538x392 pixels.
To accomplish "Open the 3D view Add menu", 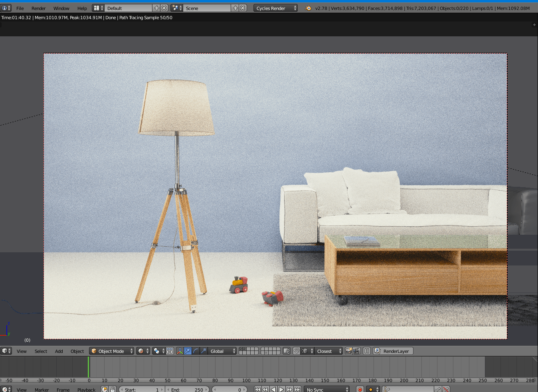I will (59, 351).
